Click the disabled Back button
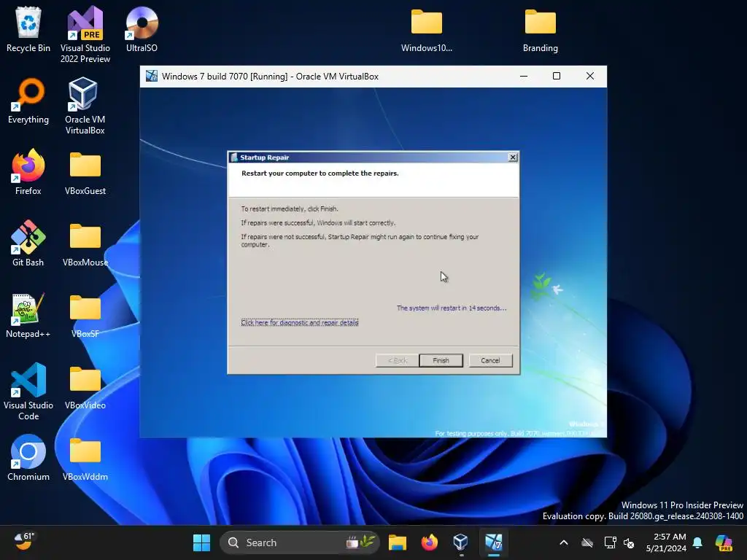Screen dimensions: 747x560 (x=398, y=360)
